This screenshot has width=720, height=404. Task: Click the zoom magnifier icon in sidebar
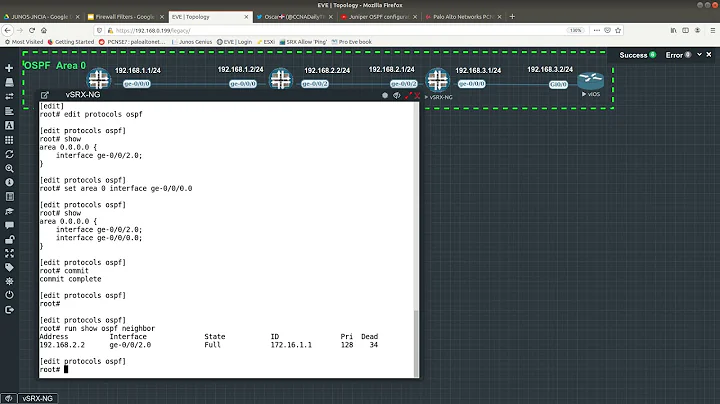(x=9, y=168)
